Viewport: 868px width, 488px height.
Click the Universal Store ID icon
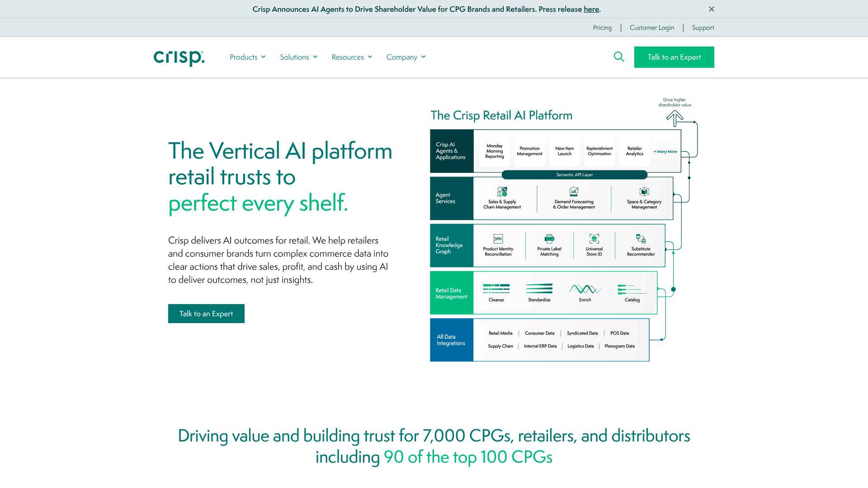(594, 239)
